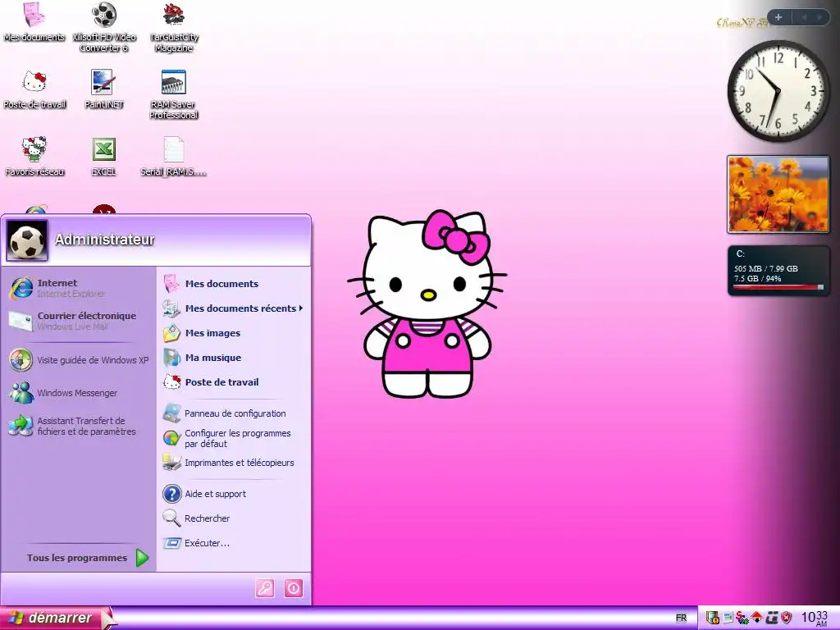Click the monitor tray icon beside shield
The width and height of the screenshot is (840, 630).
728,618
